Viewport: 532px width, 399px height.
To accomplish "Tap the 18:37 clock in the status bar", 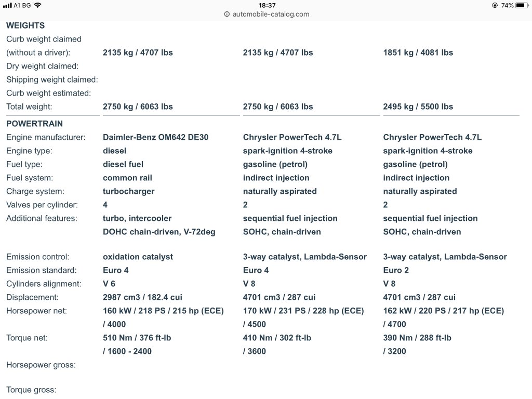I will click(267, 5).
